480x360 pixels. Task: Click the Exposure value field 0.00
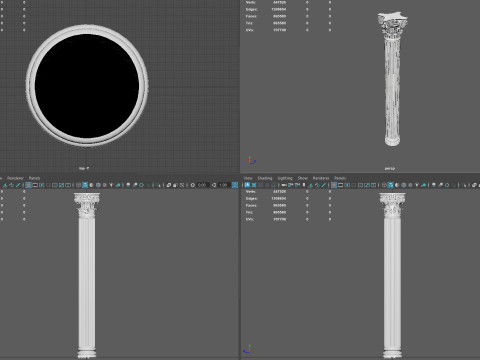[203, 185]
